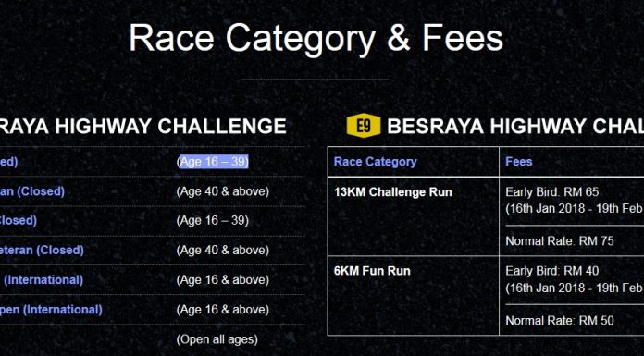644x356 pixels.
Task: Click the left HIGHWAY CHALLENGE heading
Action: coord(142,126)
